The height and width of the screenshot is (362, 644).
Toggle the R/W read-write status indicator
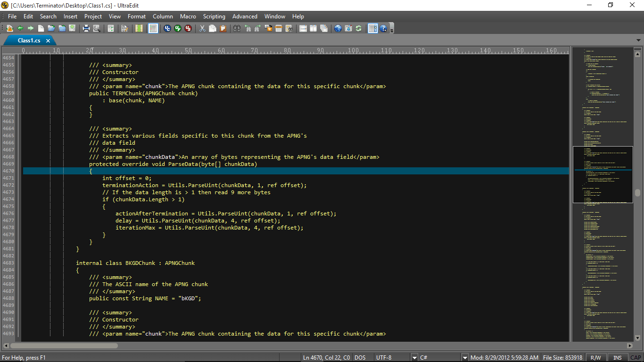tap(596, 357)
